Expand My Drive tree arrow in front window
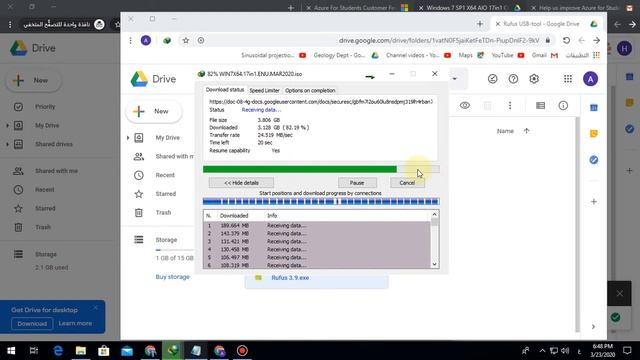 tap(128, 138)
